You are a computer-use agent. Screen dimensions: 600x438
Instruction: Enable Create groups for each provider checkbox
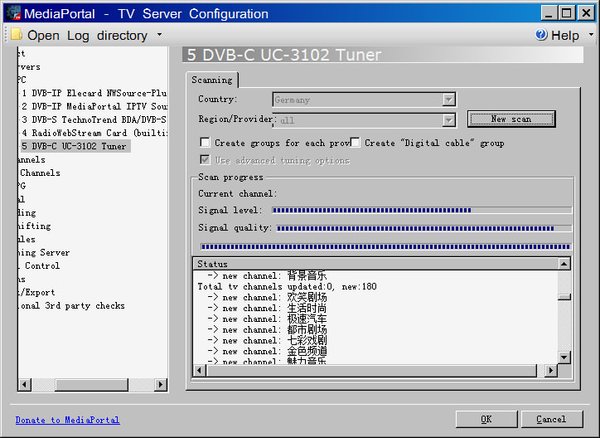coord(205,143)
